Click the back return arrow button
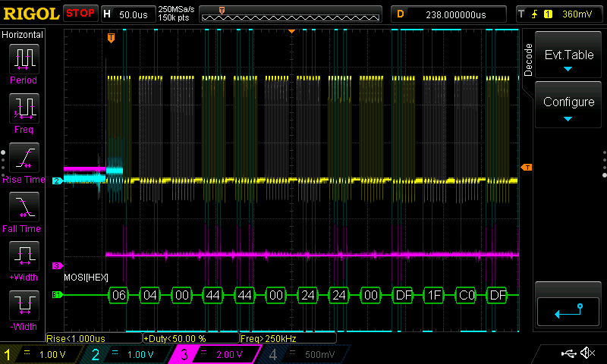The width and height of the screenshot is (607, 364). point(568,312)
